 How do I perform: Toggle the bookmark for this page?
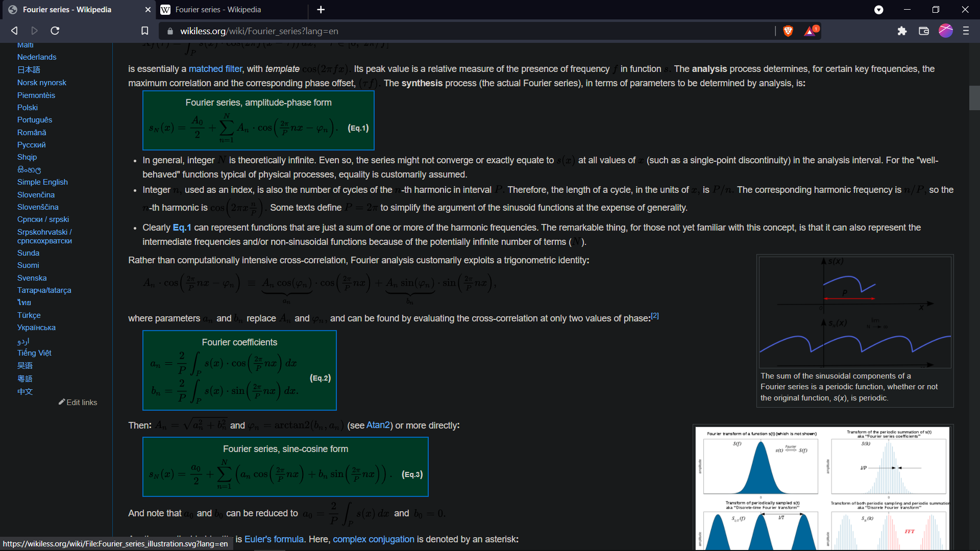pyautogui.click(x=144, y=31)
